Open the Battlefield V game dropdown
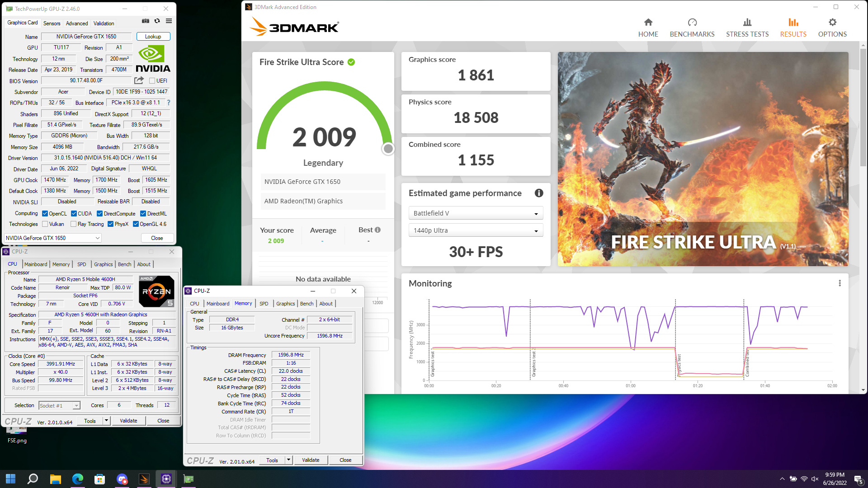Image resolution: width=868 pixels, height=488 pixels. [476, 213]
